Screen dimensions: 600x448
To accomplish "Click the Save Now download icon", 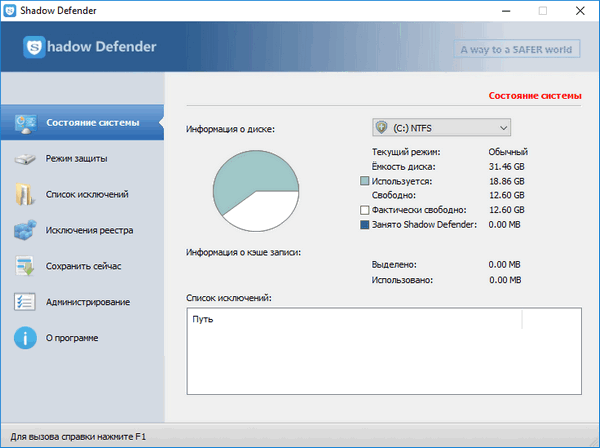I will pyautogui.click(x=25, y=266).
